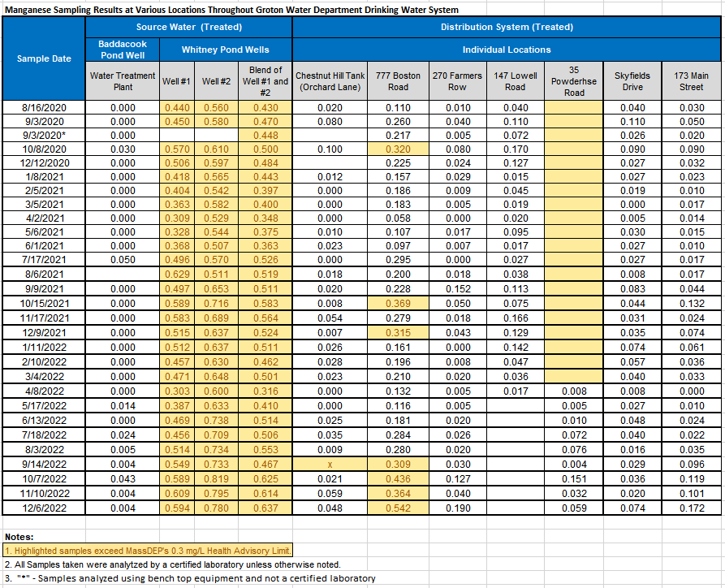Select the '1/8/2021' date cell
The image size is (725, 588).
pos(44,177)
